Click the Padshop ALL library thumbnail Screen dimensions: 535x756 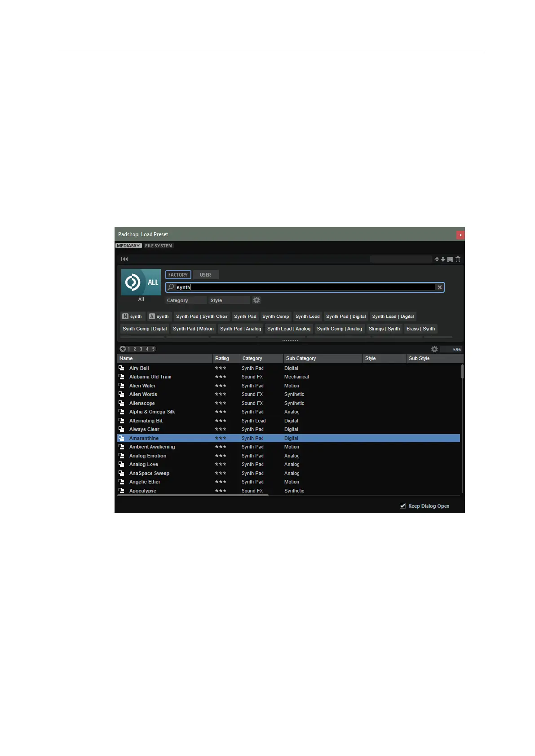[x=141, y=282]
